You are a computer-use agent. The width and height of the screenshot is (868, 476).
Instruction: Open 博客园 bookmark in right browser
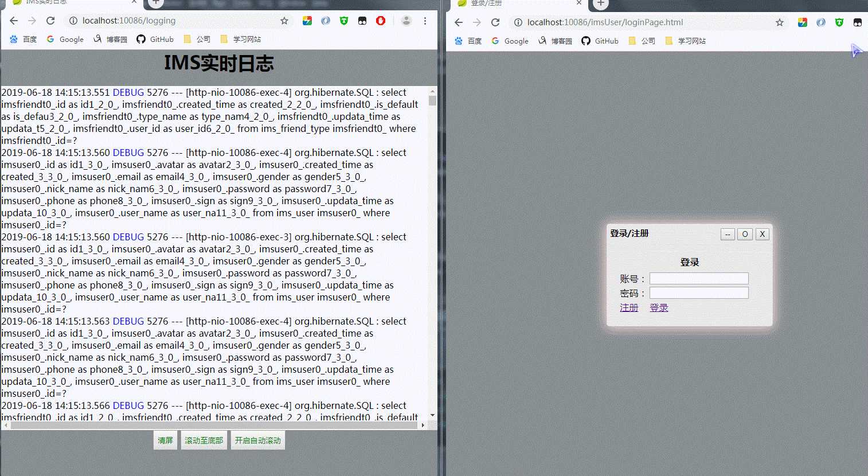click(x=556, y=41)
